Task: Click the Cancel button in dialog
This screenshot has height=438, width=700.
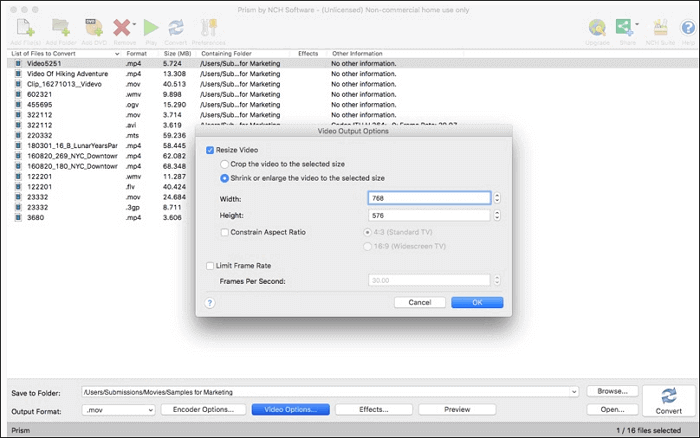Action: point(420,302)
